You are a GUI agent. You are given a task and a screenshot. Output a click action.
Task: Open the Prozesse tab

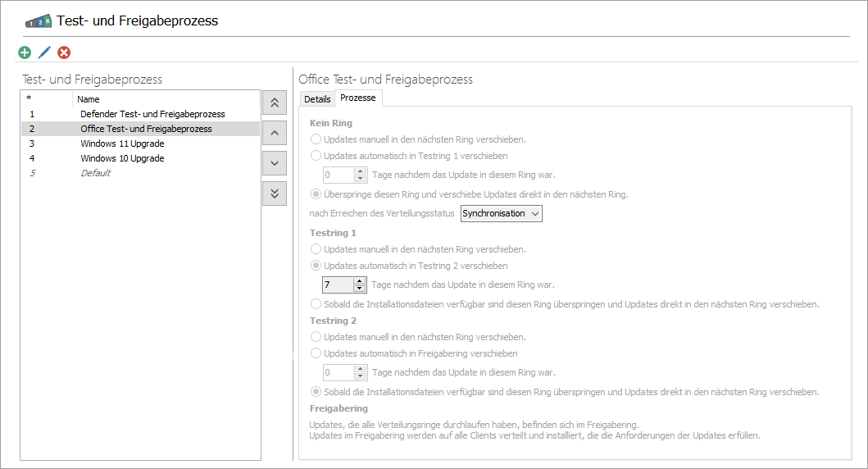point(358,98)
